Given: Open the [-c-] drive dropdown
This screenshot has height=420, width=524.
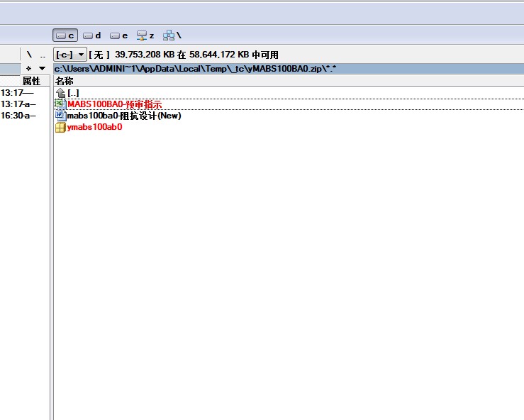Looking at the screenshot, I should [70, 54].
